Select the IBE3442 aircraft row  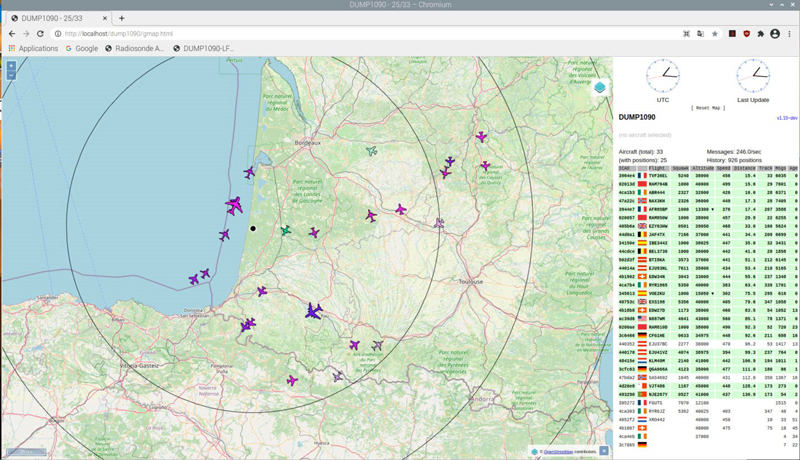click(708, 243)
